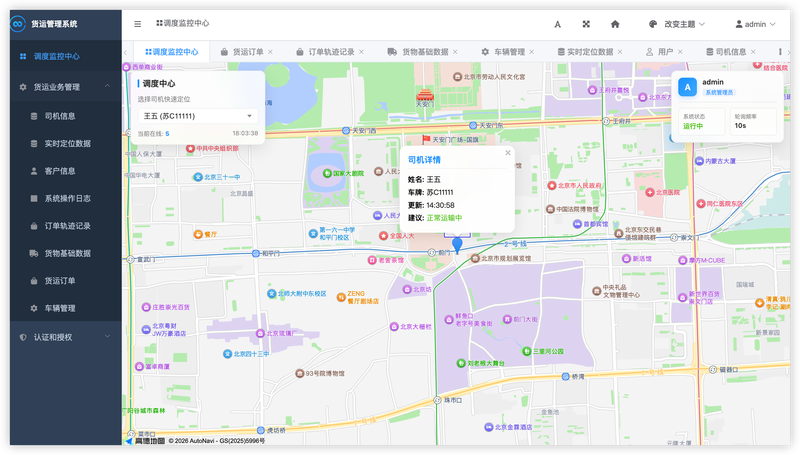Click the 中共中央组织部 map marker
This screenshot has width=800, height=455.
point(190,148)
